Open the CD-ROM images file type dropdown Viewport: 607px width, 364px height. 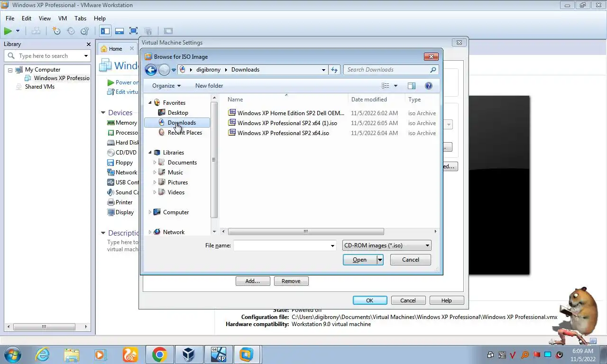click(x=386, y=246)
